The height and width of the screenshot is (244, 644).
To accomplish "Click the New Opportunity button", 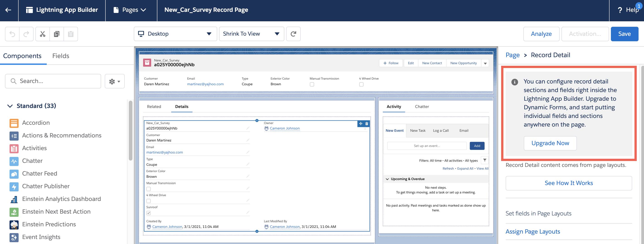I will 463,63.
